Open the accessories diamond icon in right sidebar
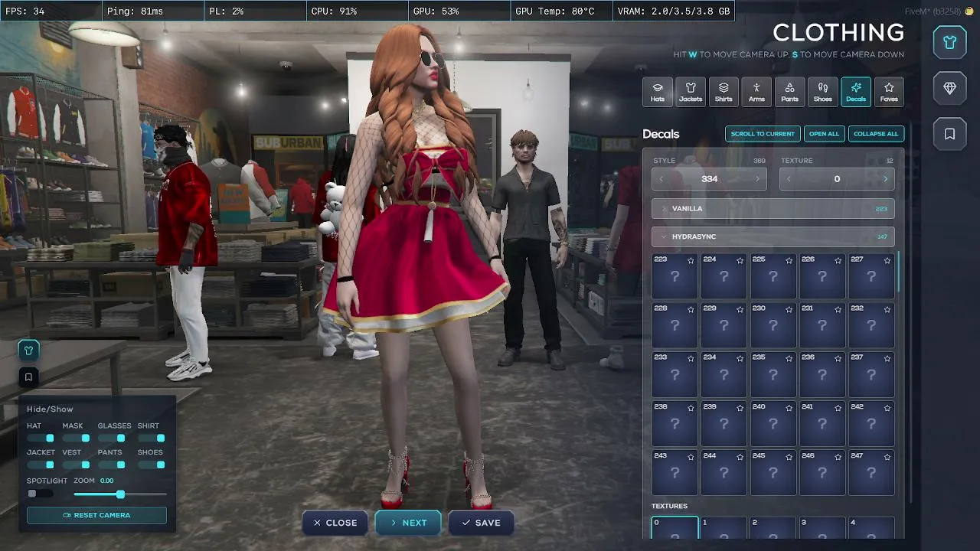980x551 pixels. (x=949, y=88)
